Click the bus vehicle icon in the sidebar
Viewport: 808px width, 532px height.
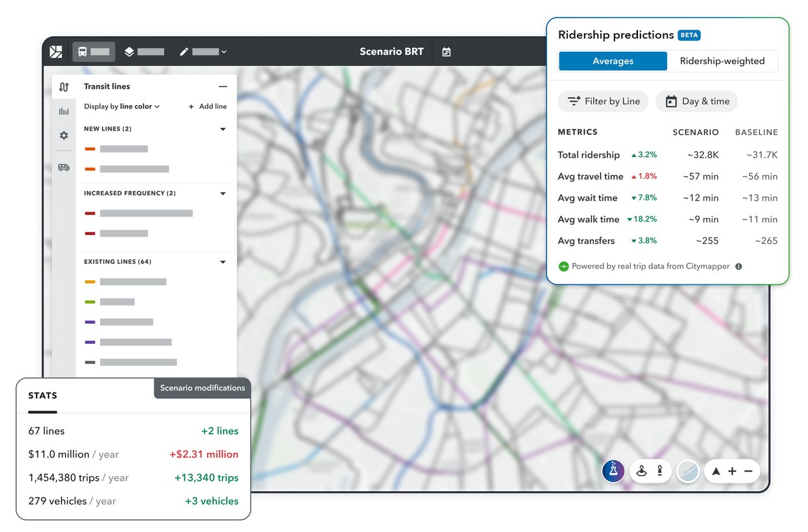point(64,167)
